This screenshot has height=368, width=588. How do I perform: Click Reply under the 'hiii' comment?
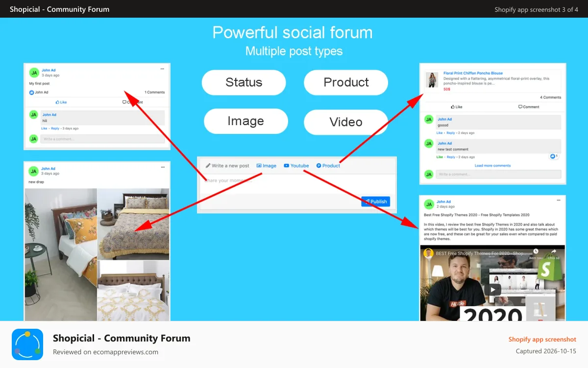pyautogui.click(x=55, y=129)
